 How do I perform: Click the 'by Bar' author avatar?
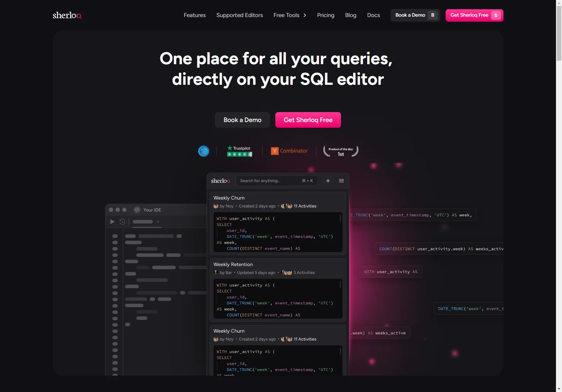(216, 272)
